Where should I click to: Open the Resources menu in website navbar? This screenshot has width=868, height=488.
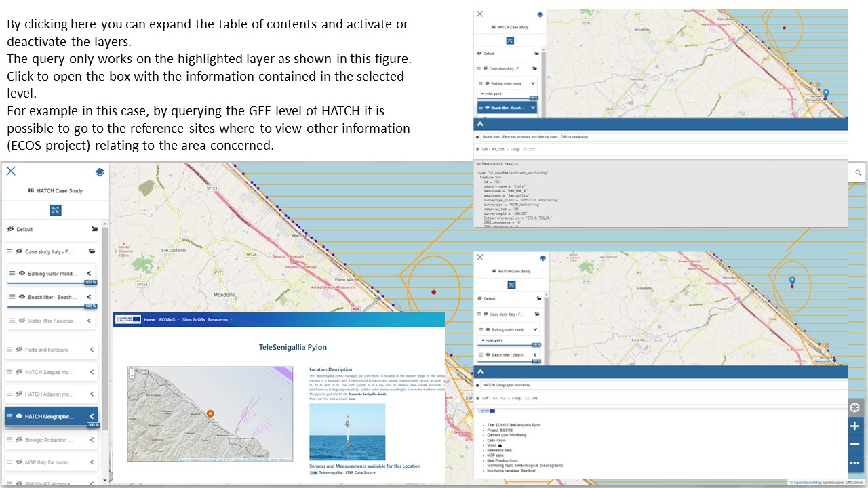(219, 319)
